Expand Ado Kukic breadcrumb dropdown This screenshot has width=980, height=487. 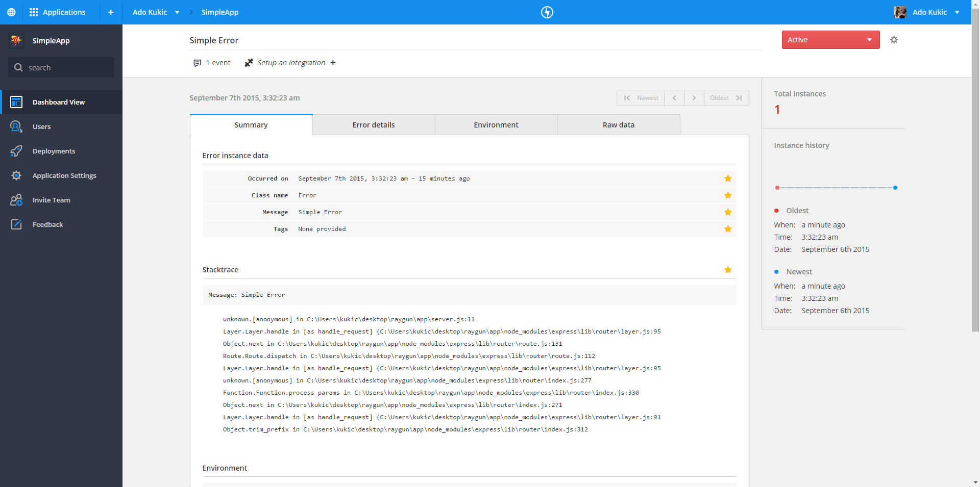[177, 12]
